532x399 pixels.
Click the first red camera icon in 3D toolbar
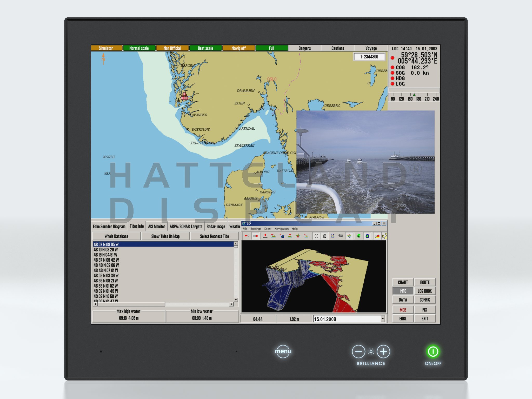pos(247,236)
